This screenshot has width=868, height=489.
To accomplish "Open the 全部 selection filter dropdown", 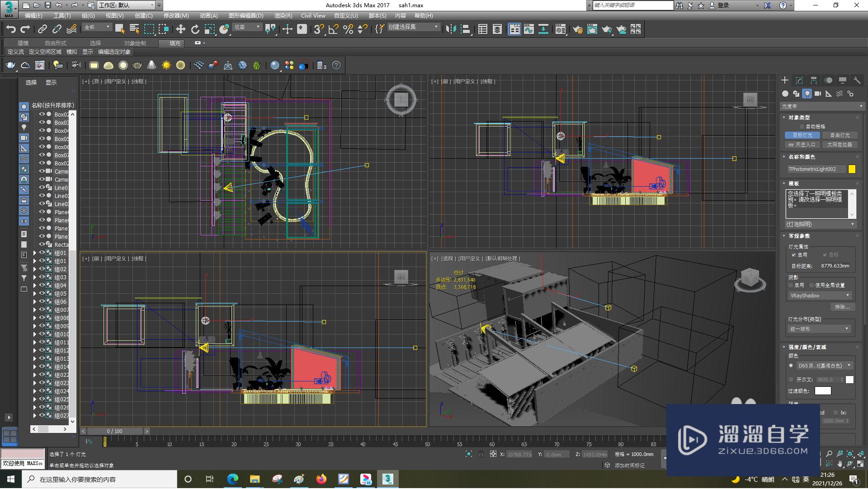I will [x=97, y=27].
